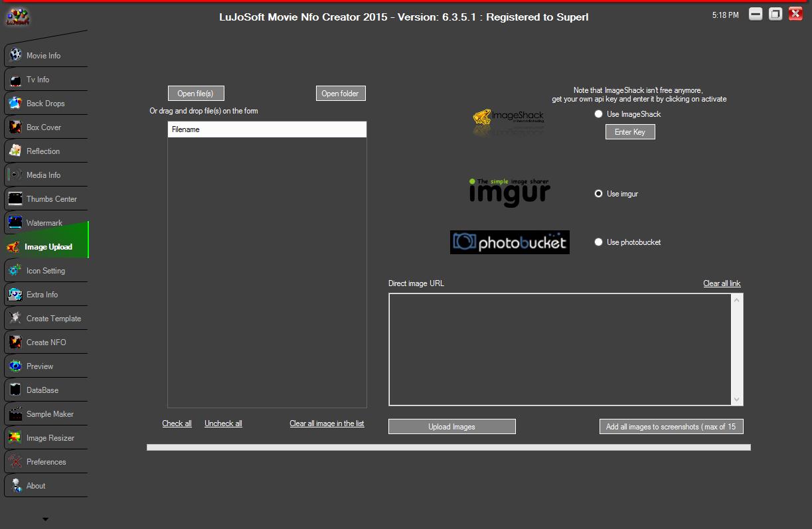812x529 pixels.
Task: Click the upload progress bar
Action: tap(449, 447)
